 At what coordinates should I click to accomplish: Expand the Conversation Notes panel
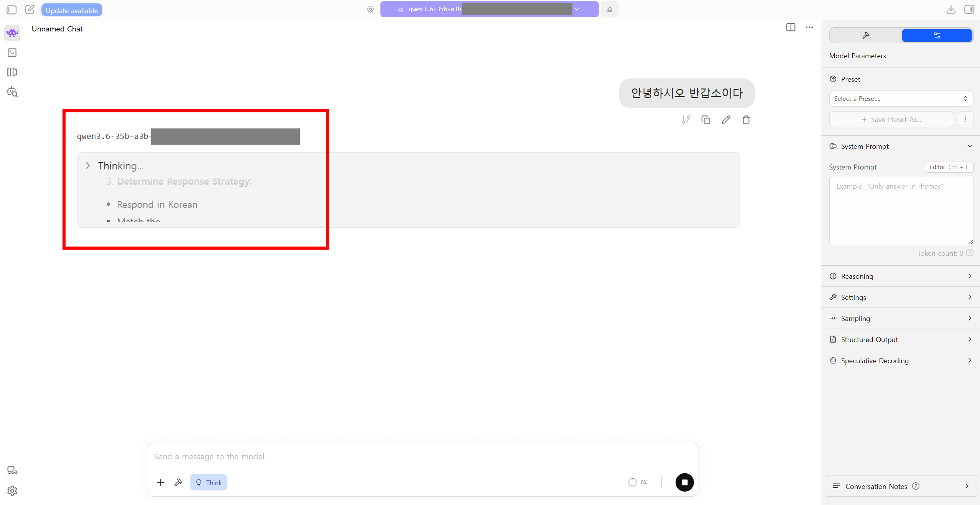(901, 486)
